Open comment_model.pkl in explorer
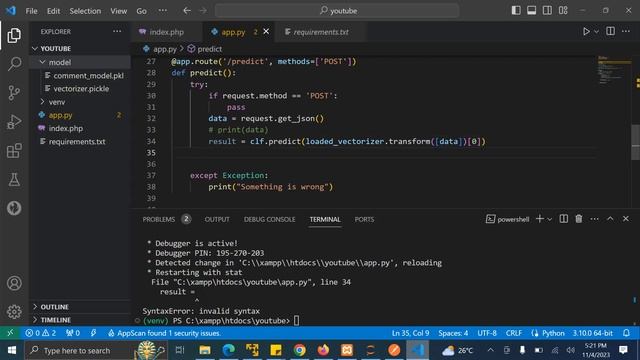The image size is (640, 360). click(88, 76)
